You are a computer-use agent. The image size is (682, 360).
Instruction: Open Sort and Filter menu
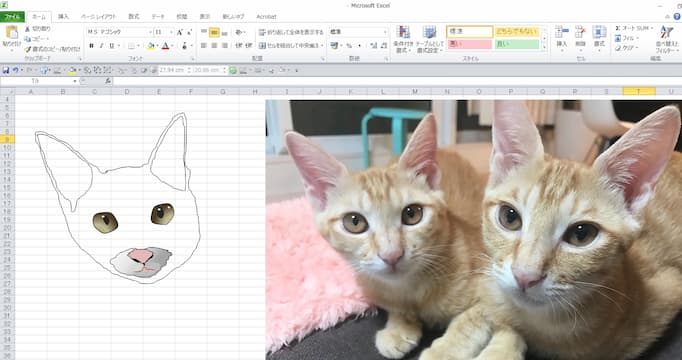[x=667, y=39]
